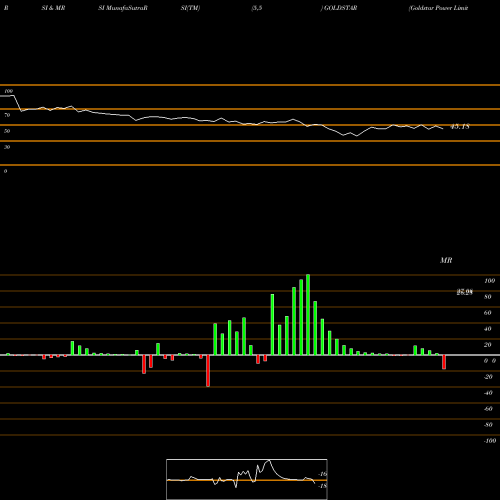Click the overlapping MR value above the 80 label
This screenshot has height=500, width=500.
[465, 292]
